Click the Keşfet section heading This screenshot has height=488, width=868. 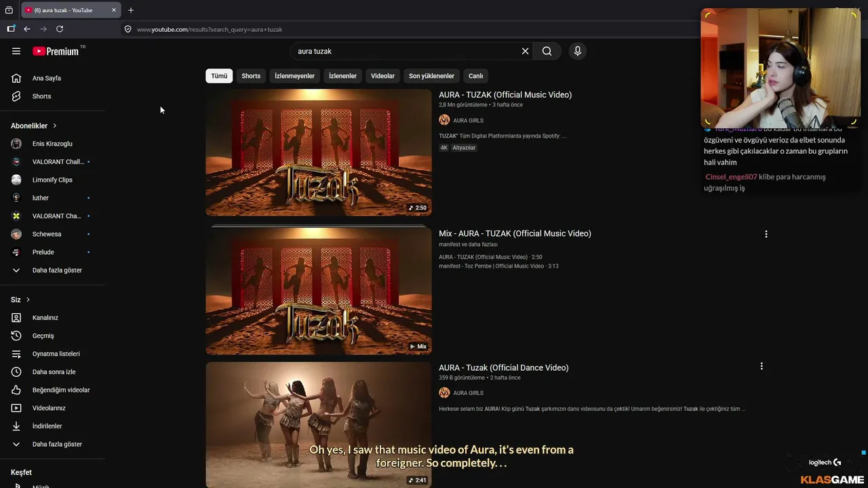pyautogui.click(x=21, y=472)
